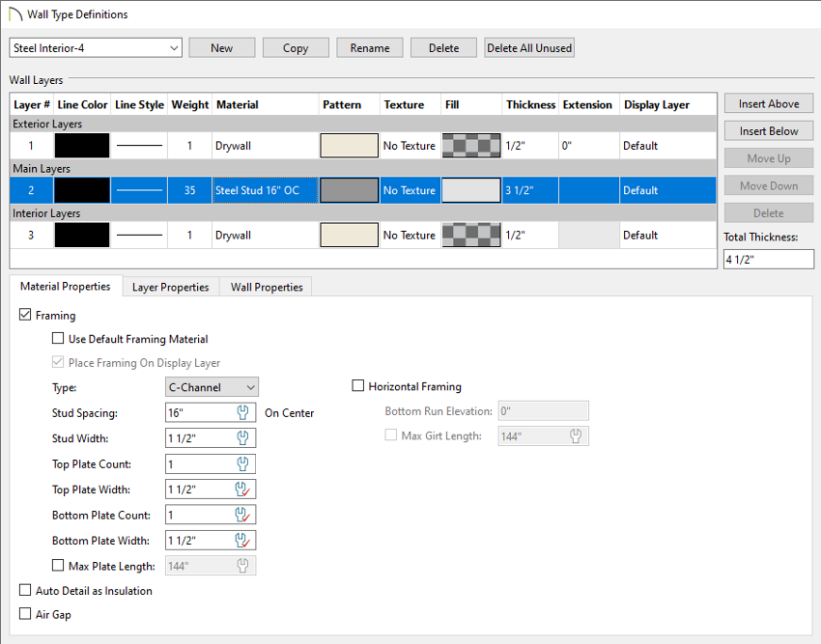Click the layer 1 line color swatch
The height and width of the screenshot is (644, 821).
[82, 146]
